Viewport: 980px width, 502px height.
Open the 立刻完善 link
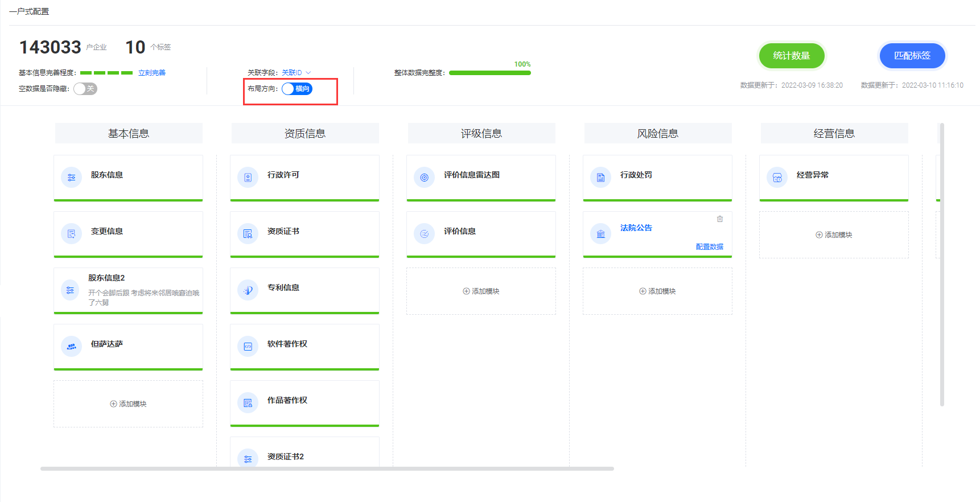click(x=152, y=73)
